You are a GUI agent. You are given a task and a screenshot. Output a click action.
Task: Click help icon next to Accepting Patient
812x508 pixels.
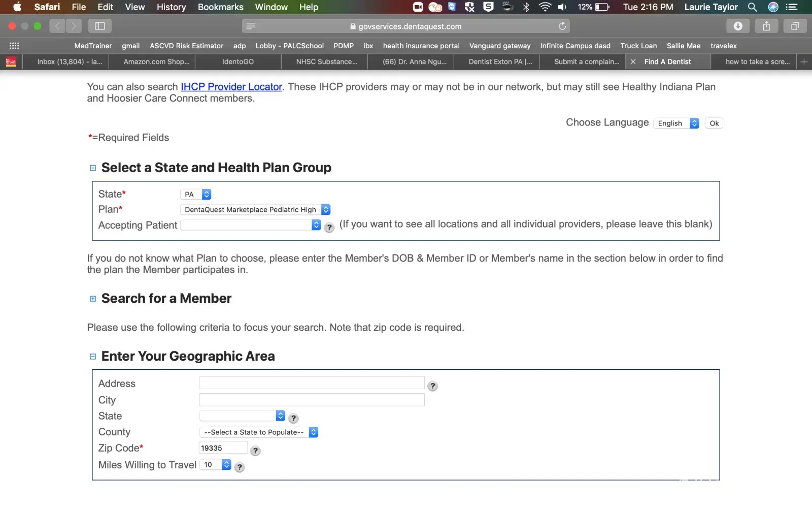pos(329,228)
